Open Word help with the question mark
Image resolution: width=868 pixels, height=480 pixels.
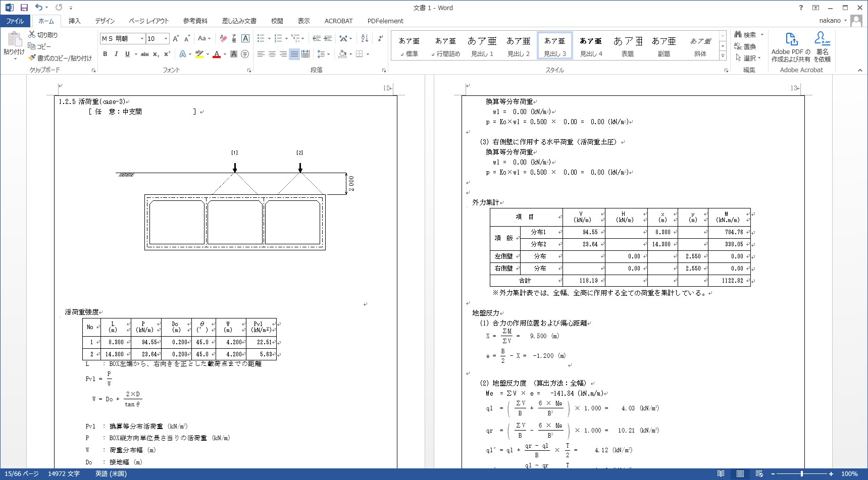(801, 8)
